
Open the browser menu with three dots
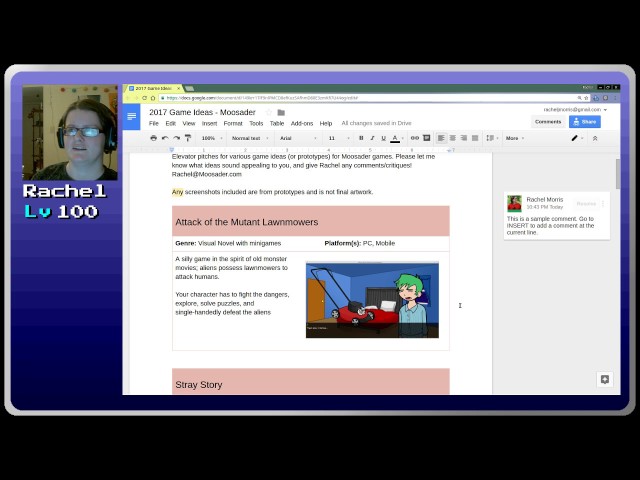point(615,98)
